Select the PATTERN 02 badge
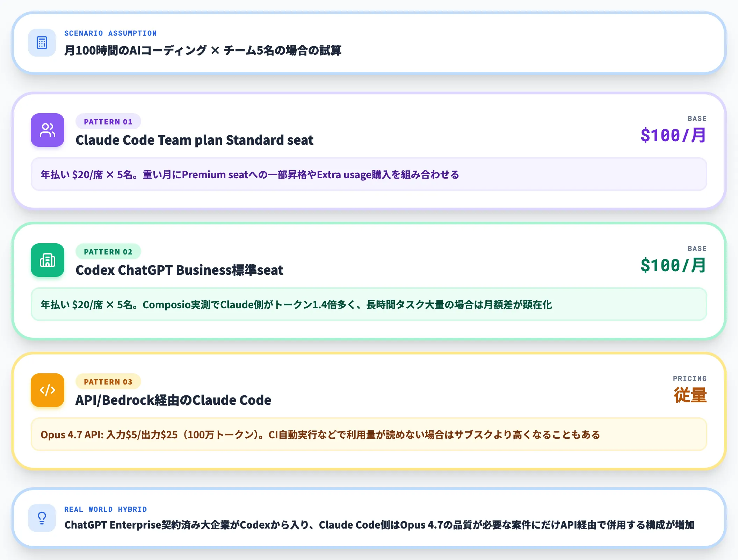Viewport: 738px width, 560px height. [108, 252]
